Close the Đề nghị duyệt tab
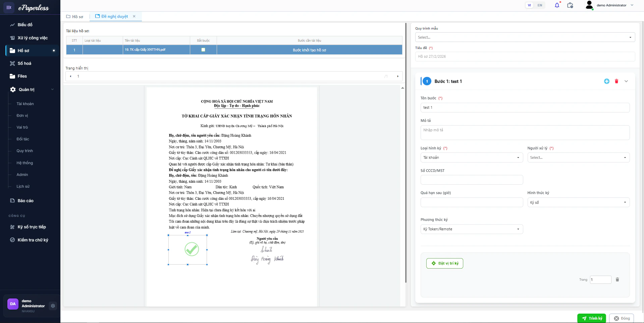 tap(134, 16)
